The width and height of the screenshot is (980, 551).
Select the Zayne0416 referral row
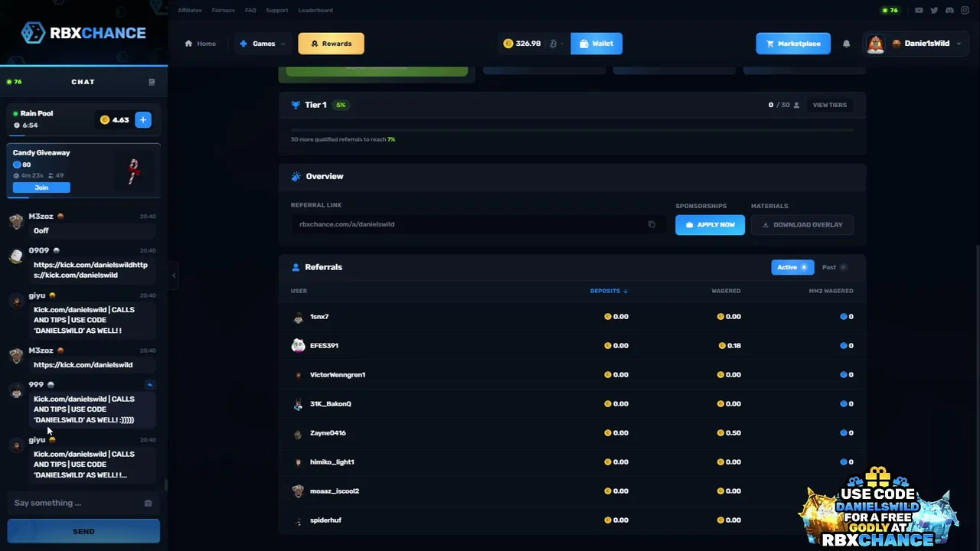(572, 433)
